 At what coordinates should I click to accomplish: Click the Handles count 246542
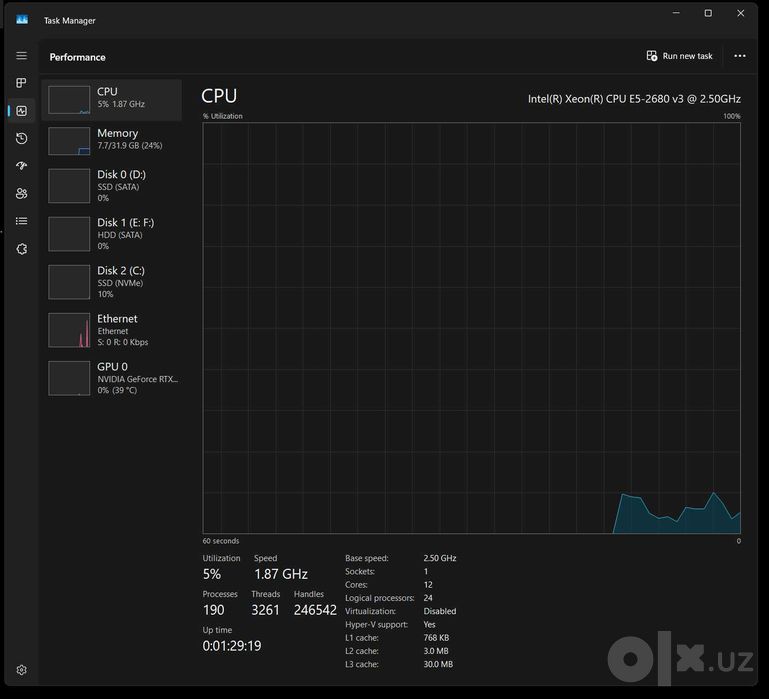pyautogui.click(x=315, y=610)
